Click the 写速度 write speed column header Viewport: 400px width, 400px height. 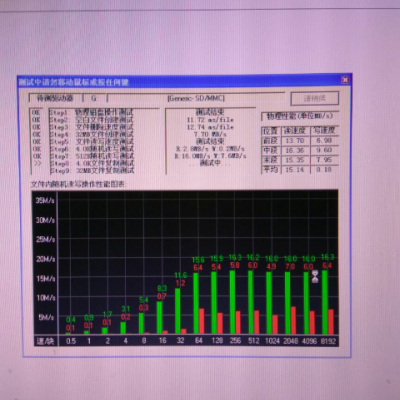(324, 131)
